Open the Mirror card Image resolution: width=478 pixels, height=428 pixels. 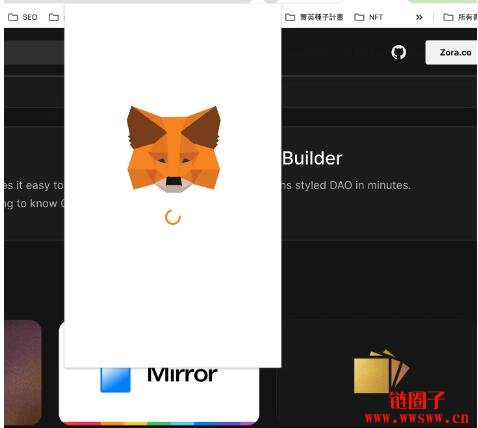pyautogui.click(x=159, y=397)
